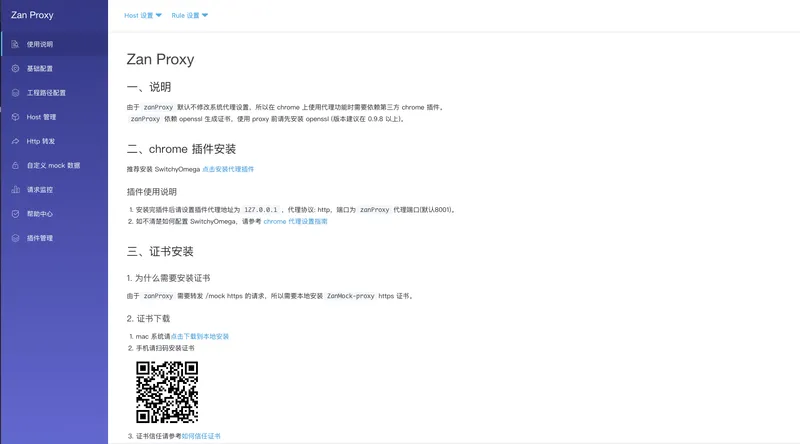Open 帮助中心 in sidebar
The width and height of the screenshot is (800, 444).
click(54, 214)
